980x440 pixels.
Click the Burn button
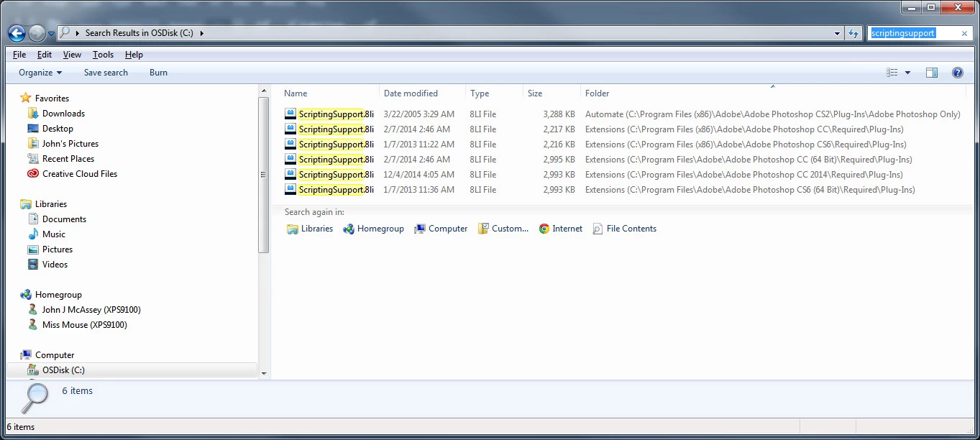[158, 73]
